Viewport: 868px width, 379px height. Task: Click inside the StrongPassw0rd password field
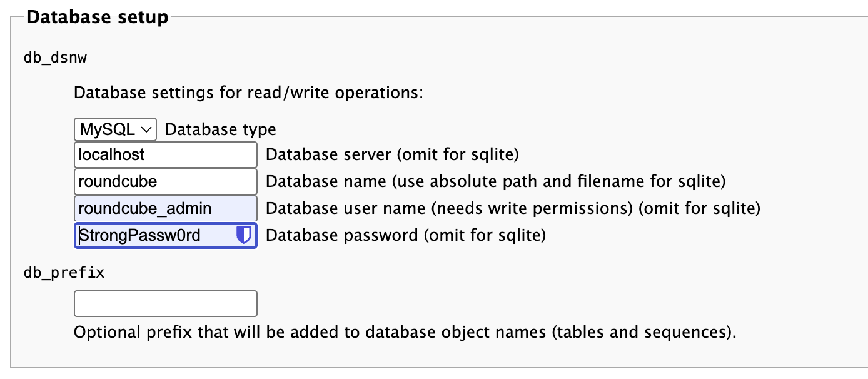point(153,236)
